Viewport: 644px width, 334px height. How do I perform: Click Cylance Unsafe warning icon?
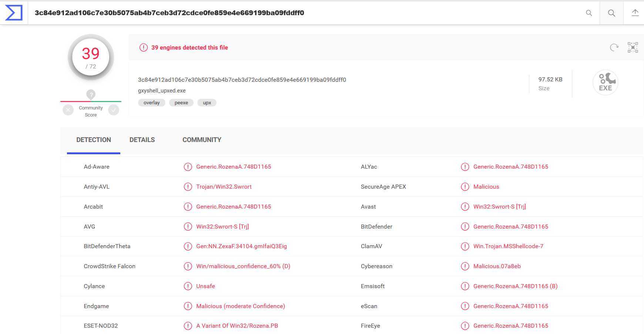188,286
